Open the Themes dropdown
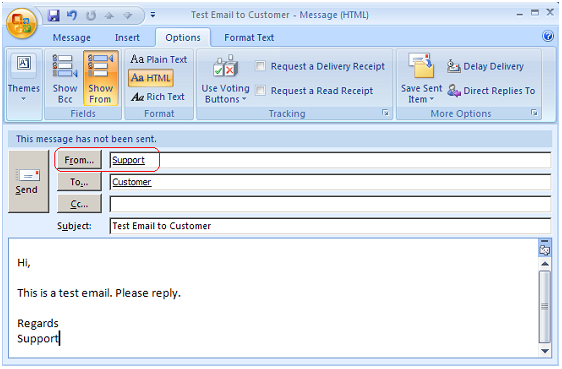 tap(24, 78)
